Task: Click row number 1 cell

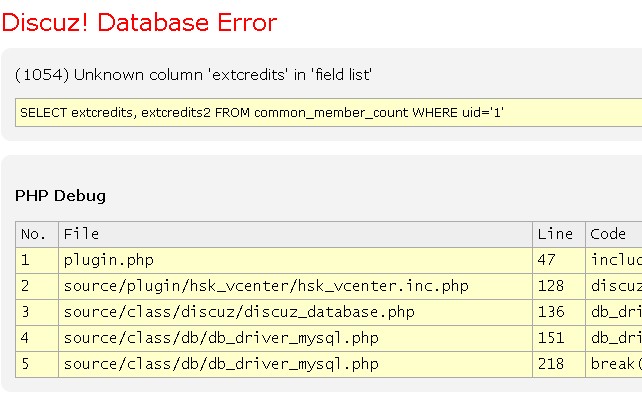Action: [37, 260]
